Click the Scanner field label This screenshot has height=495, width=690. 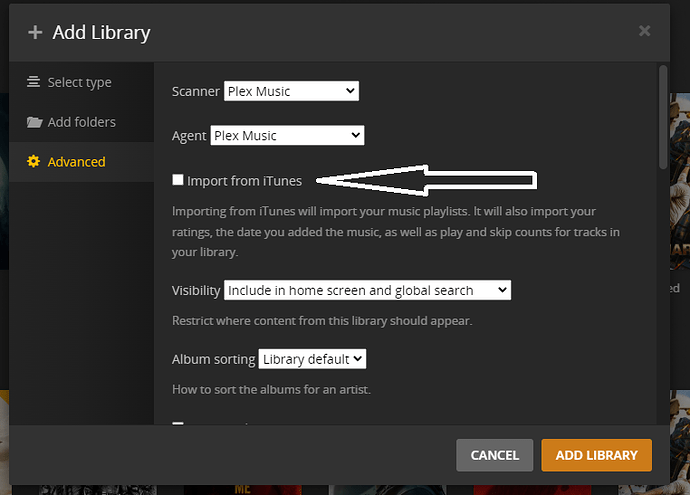(x=195, y=92)
